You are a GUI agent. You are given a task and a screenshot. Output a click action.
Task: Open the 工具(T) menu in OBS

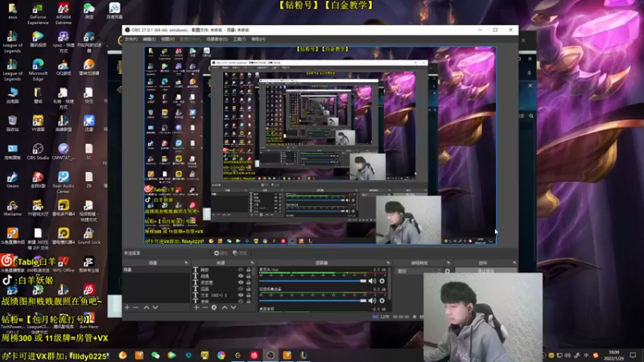coord(239,39)
